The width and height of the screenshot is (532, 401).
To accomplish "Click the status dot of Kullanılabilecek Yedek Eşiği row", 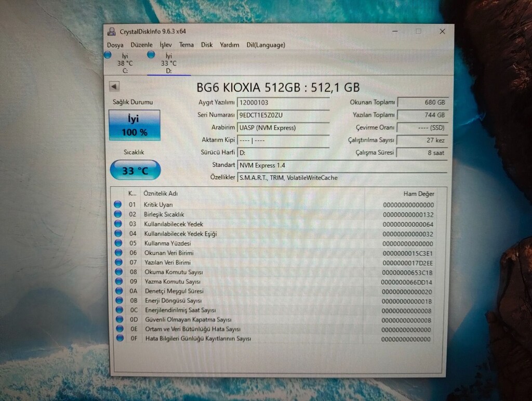I will 118,233.
